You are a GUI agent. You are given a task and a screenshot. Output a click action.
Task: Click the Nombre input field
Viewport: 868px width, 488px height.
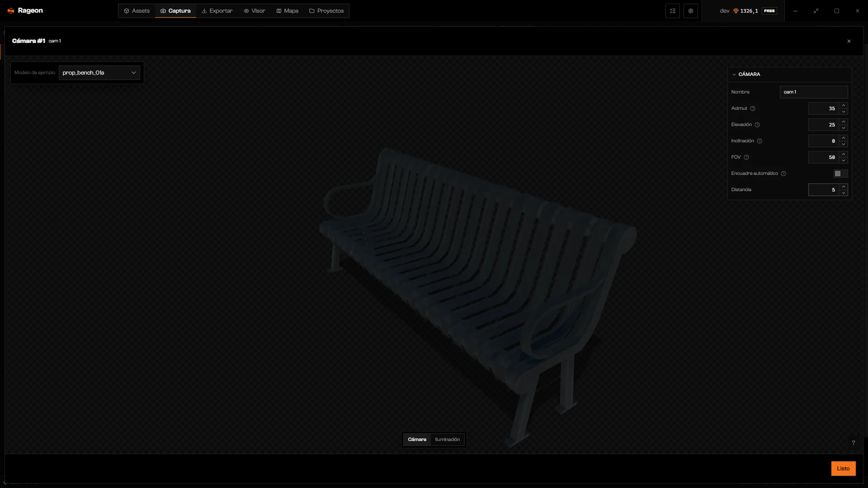[x=814, y=92]
